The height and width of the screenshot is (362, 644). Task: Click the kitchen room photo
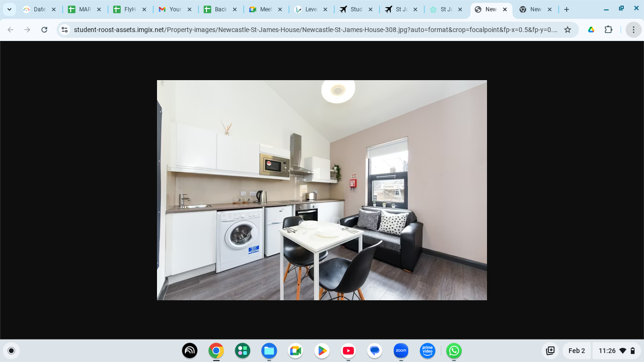tap(322, 190)
